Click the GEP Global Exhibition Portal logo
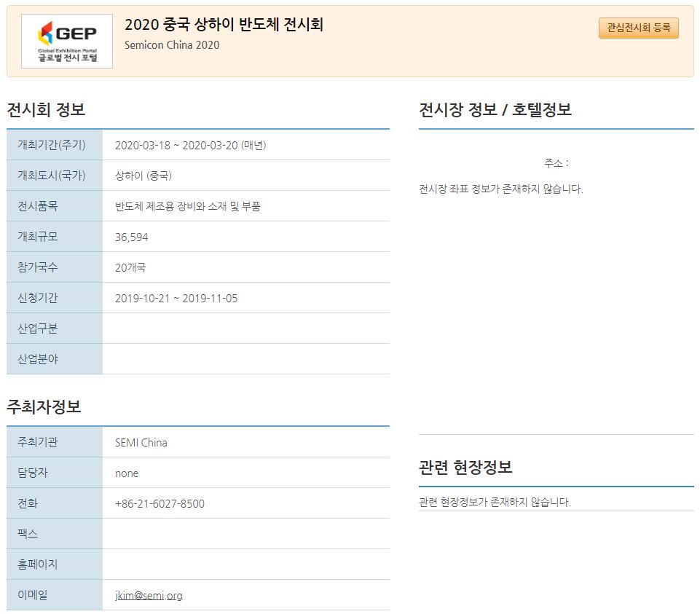Screen dimensions: 700x614 pyautogui.click(x=67, y=41)
